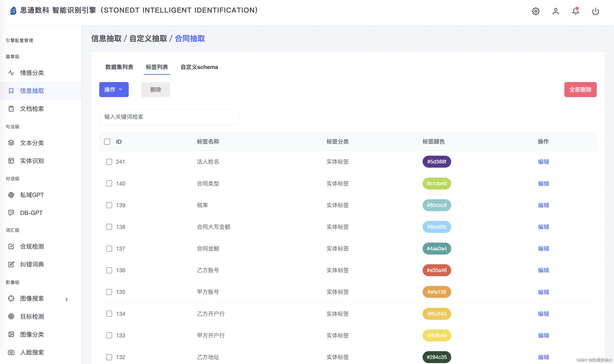Open 人脸搜索 camera item

point(32,352)
